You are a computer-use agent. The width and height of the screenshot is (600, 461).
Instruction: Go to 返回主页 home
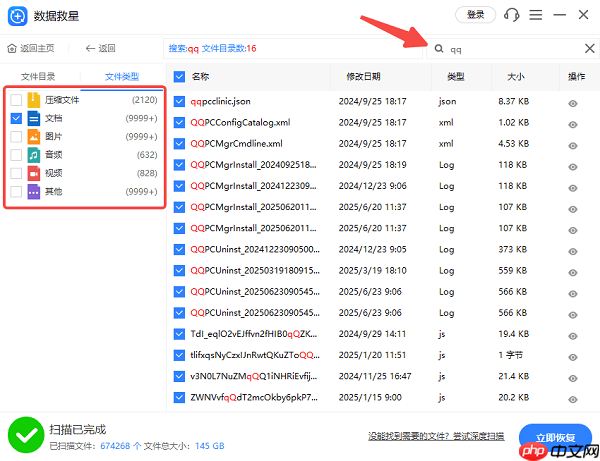31,48
